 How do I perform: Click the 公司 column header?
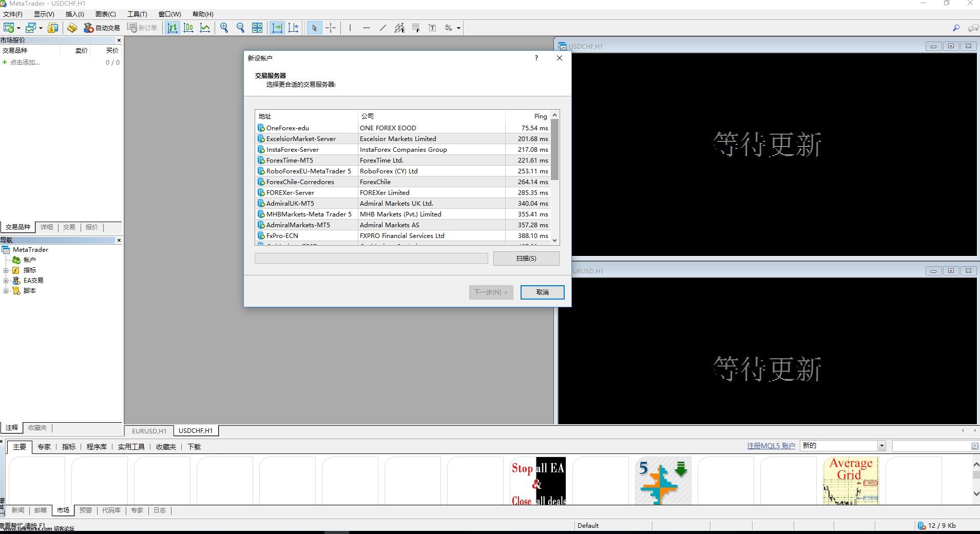click(431, 116)
